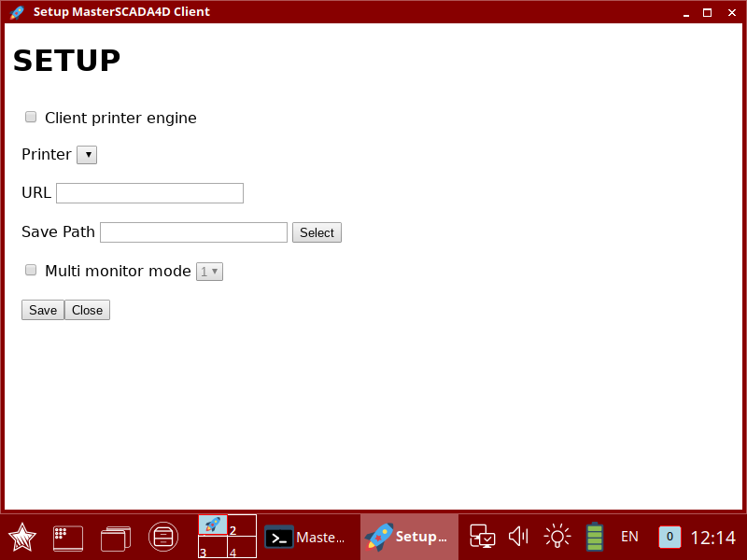The width and height of the screenshot is (747, 560).
Task: Click inside the URL input field
Action: (x=149, y=192)
